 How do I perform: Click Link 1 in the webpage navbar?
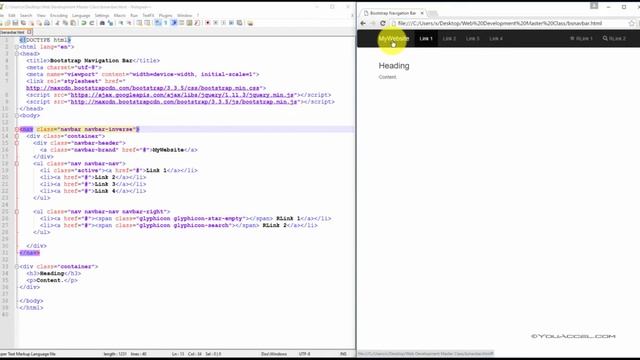pos(426,38)
